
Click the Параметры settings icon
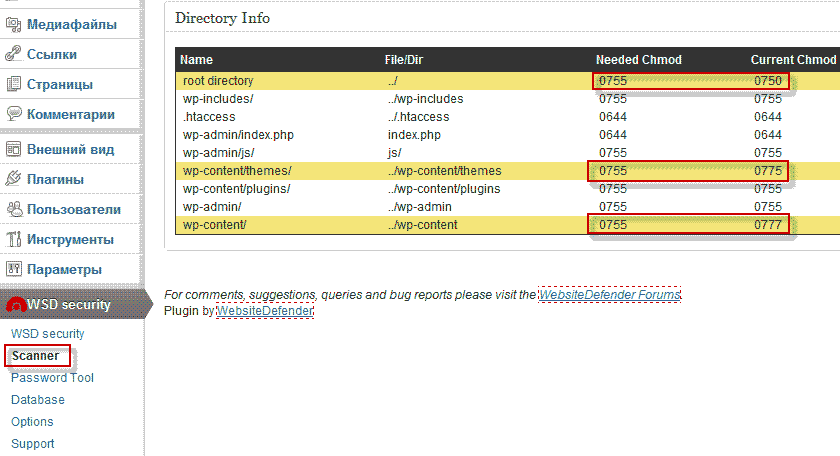click(x=14, y=269)
